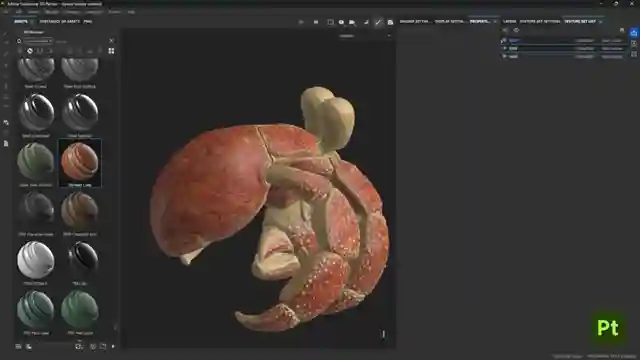Viewport: 640px width, 360px height.
Task: Switch assets to grid view icon
Action: pos(111,51)
